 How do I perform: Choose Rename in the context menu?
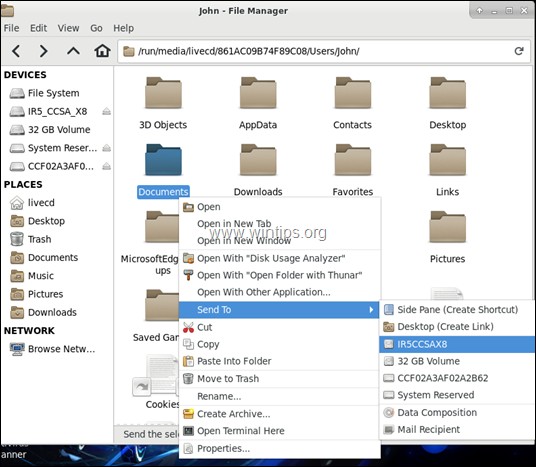[x=280, y=397]
